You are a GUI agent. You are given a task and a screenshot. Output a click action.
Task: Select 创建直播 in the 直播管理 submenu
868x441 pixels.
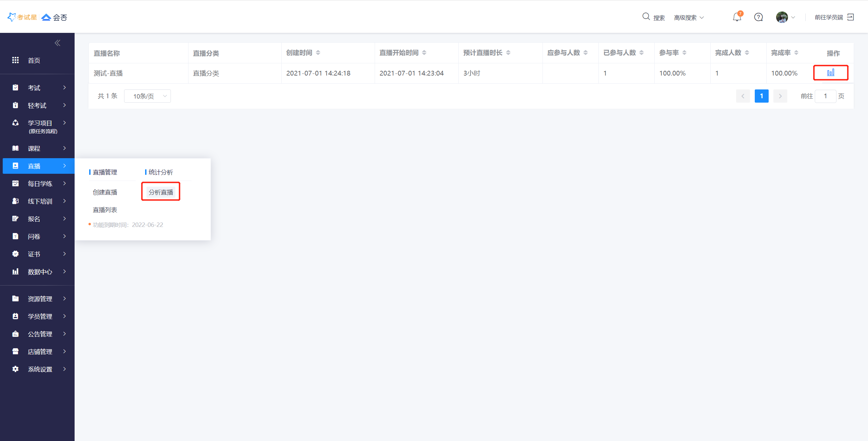pyautogui.click(x=105, y=192)
